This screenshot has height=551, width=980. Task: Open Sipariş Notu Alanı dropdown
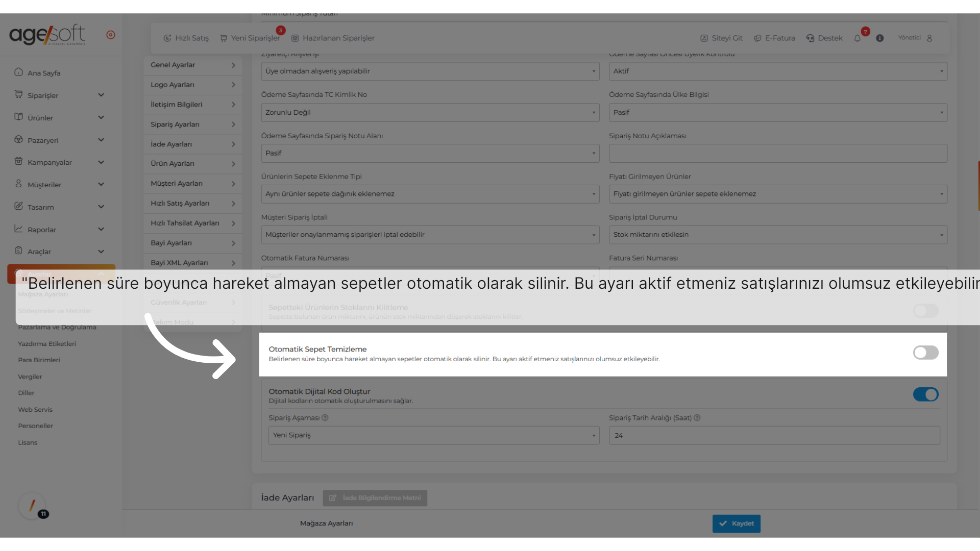[430, 153]
